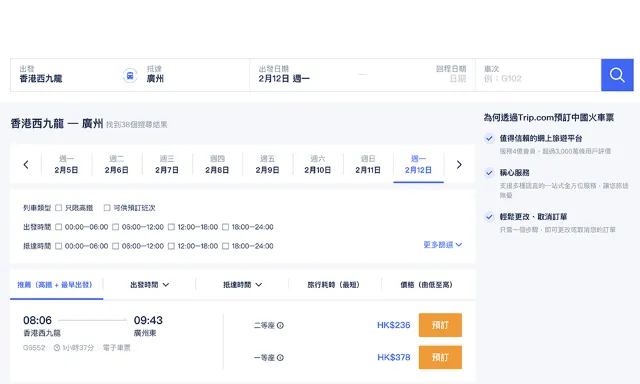Enable 抵達時間 18:00–24:00 filter

click(225, 246)
